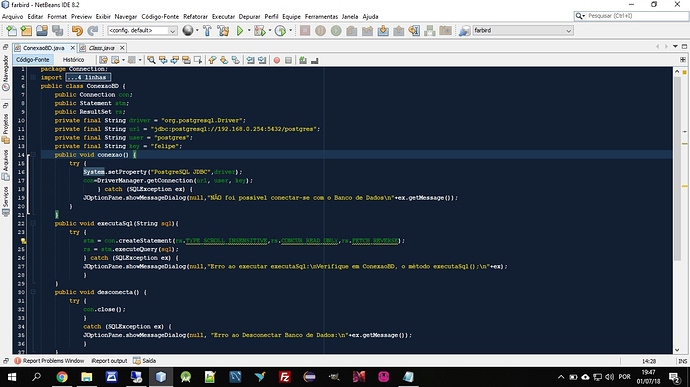
Task: Undo the last edit with the Undo arrow
Action: click(x=77, y=30)
